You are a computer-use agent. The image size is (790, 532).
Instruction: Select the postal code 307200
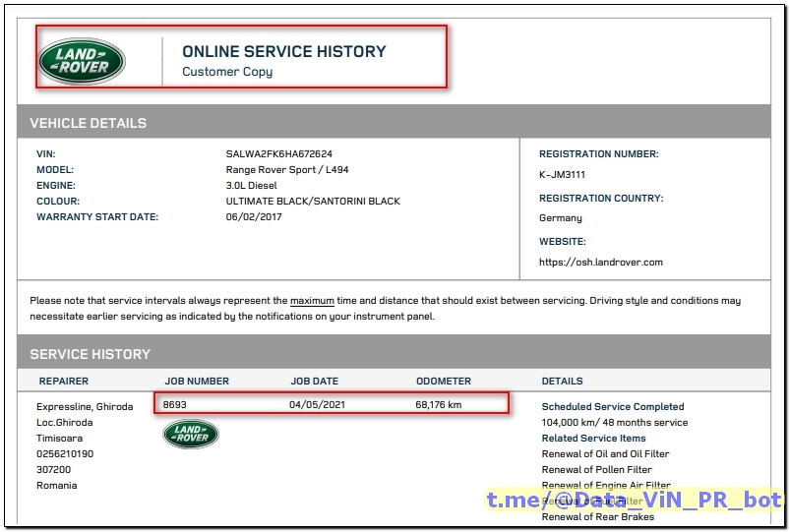pos(53,469)
